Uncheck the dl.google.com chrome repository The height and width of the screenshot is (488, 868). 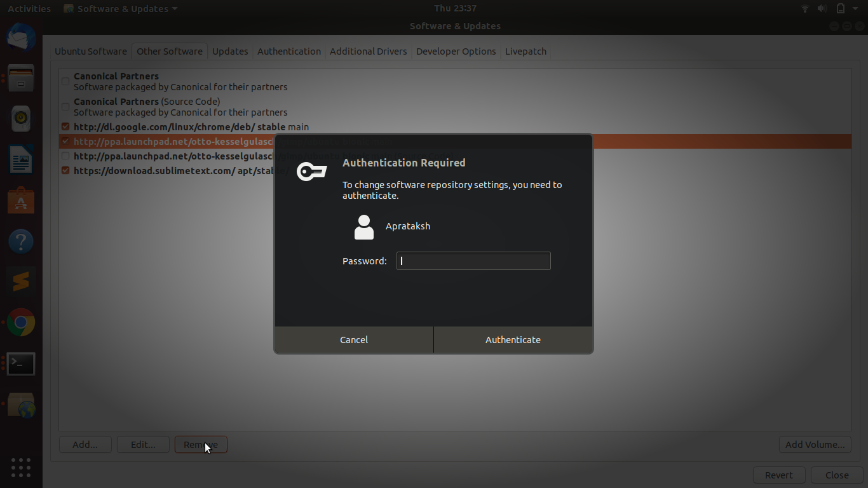(x=65, y=127)
